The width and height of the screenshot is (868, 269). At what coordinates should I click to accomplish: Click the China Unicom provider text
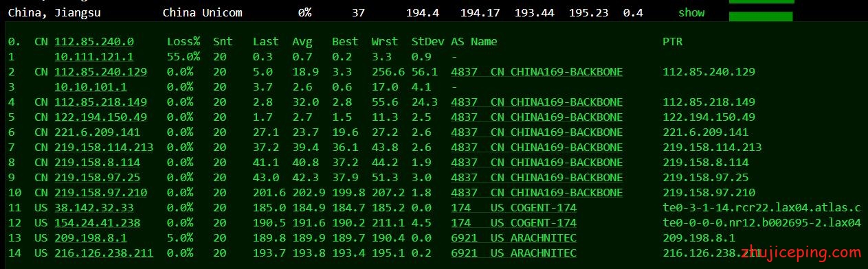coord(202,12)
